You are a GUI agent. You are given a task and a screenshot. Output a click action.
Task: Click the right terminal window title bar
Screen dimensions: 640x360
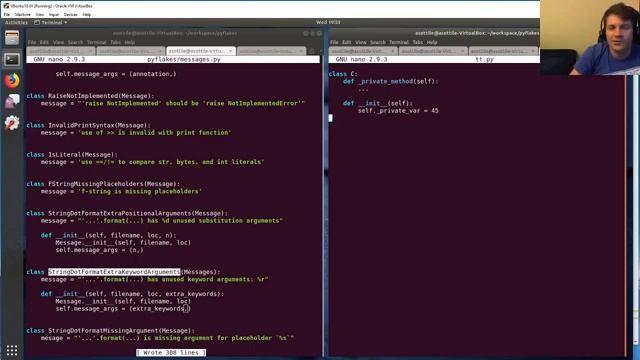[x=435, y=33]
